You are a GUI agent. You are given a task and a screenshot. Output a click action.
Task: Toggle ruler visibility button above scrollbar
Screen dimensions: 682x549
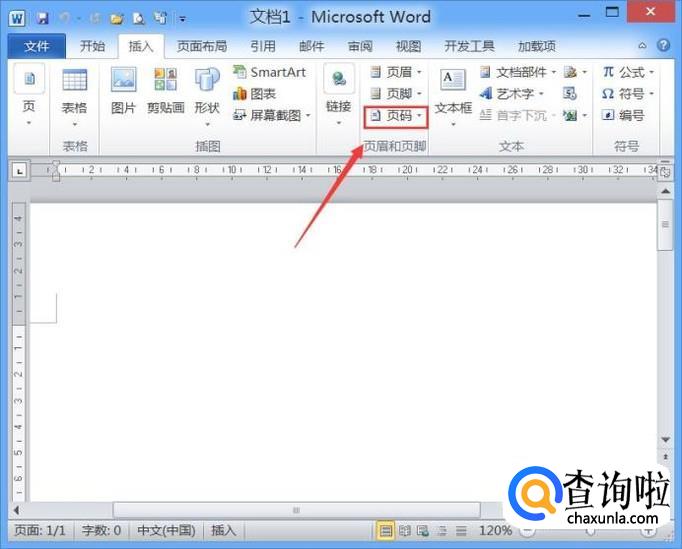[x=665, y=171]
